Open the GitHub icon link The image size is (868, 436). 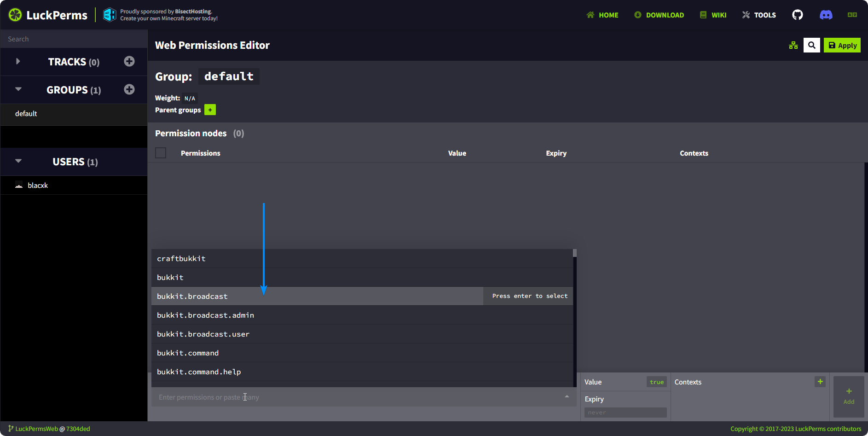798,15
